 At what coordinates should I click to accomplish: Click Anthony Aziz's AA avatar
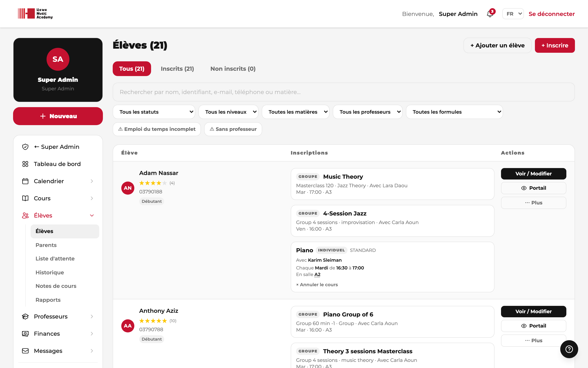pos(128,326)
